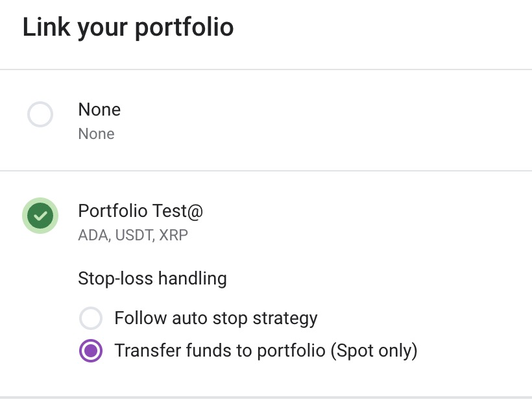Click the Stop-loss handling heading
Viewport: 532px width, 404px height.
pyautogui.click(x=152, y=279)
